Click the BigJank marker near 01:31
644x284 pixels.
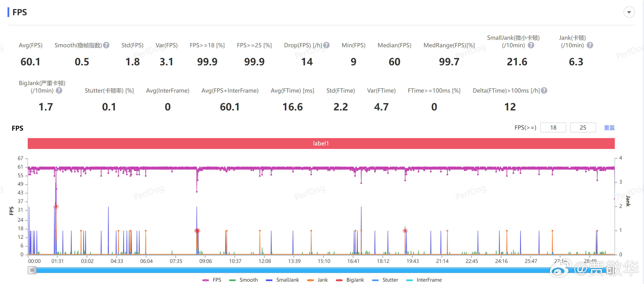[56, 206]
